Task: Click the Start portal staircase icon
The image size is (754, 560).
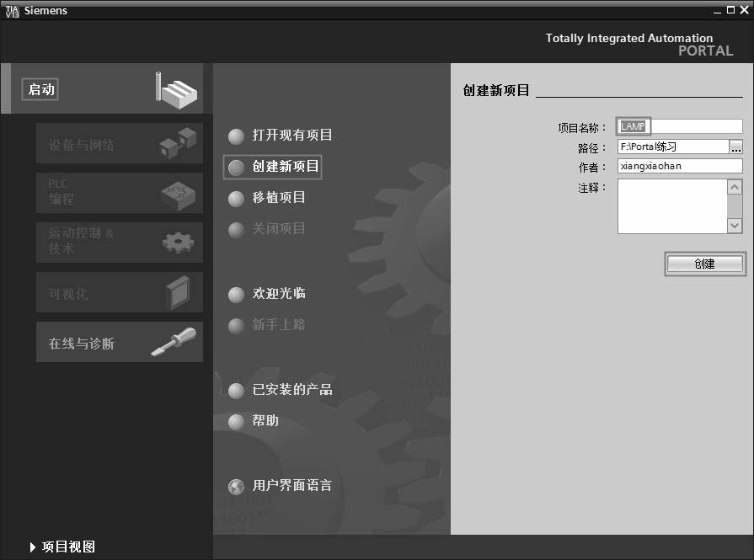Action: click(177, 89)
